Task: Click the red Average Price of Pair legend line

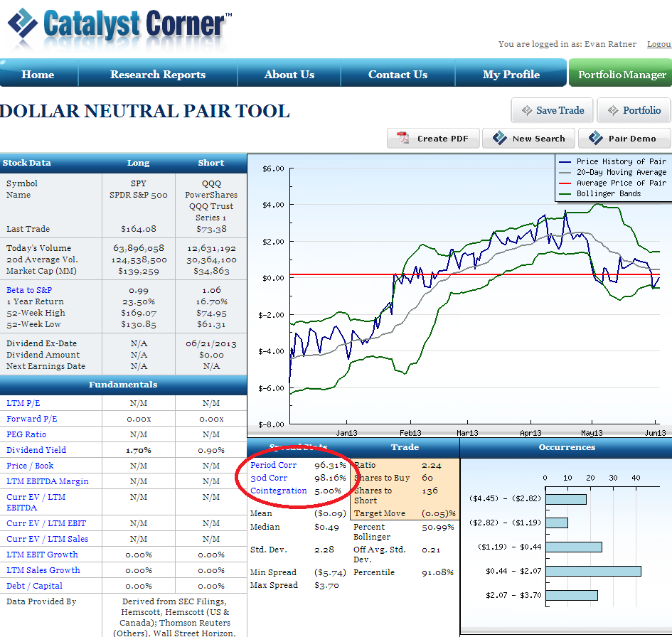Action: [565, 183]
